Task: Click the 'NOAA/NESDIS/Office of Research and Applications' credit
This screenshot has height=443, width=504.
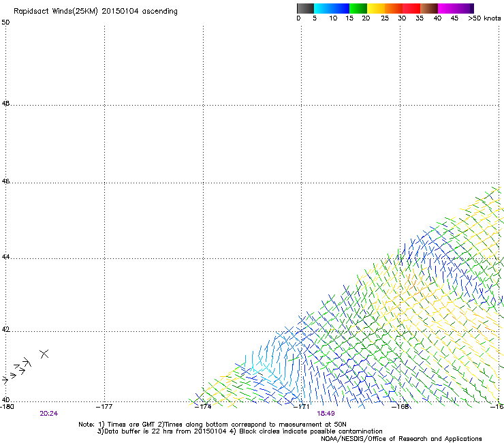Action: click(401, 439)
